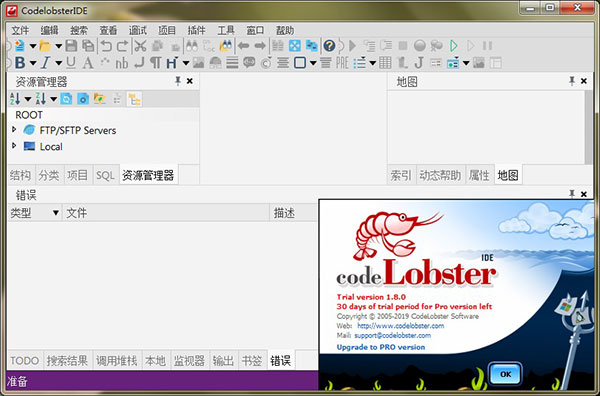Click the Bold B formatting icon

pos(20,63)
